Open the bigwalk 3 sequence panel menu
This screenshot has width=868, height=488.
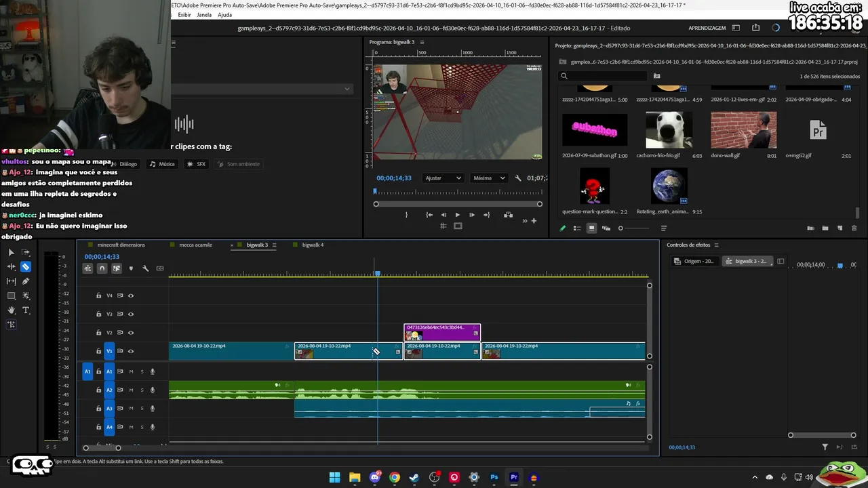coord(275,245)
